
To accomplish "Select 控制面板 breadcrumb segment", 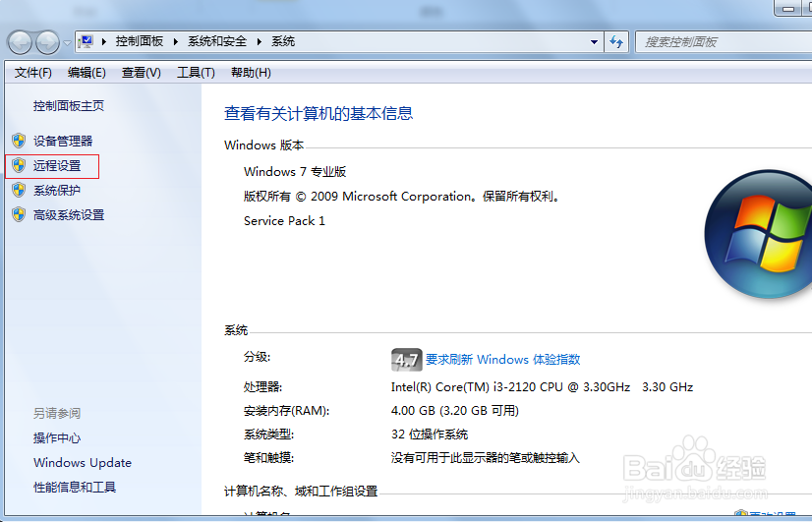I will pos(140,41).
